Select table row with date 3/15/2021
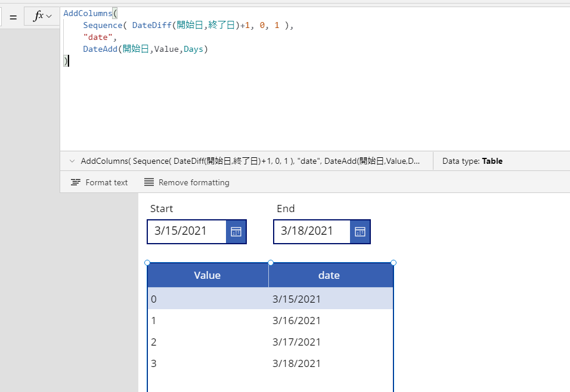The width and height of the screenshot is (570, 392). pos(271,298)
